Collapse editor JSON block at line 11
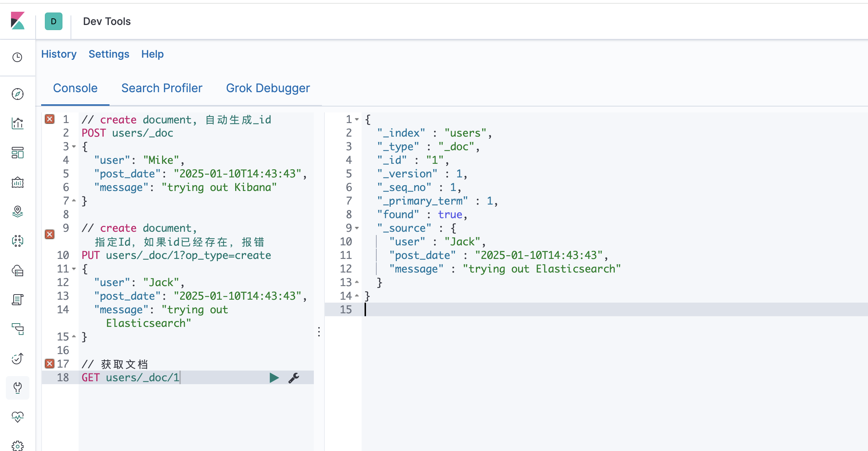The width and height of the screenshot is (868, 451). click(x=74, y=269)
